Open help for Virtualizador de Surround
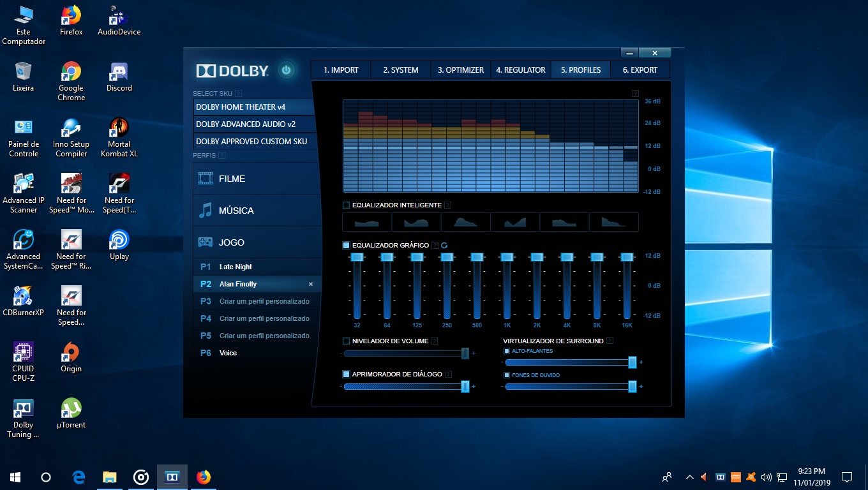Screen dimensions: 868x490 coord(610,341)
